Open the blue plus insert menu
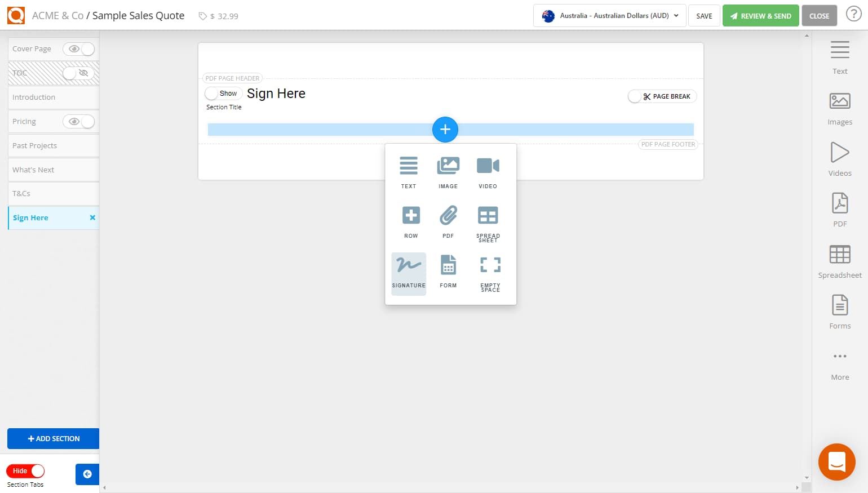868x493 pixels. click(445, 130)
